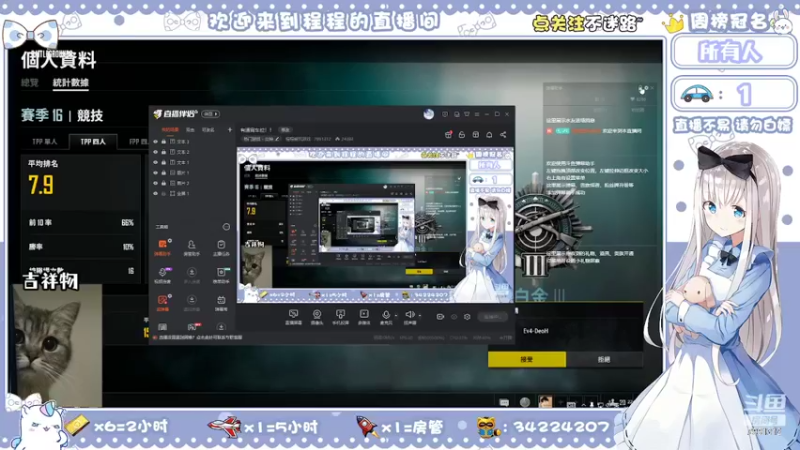Add a camera source
800x450 pixels.
coord(317,317)
